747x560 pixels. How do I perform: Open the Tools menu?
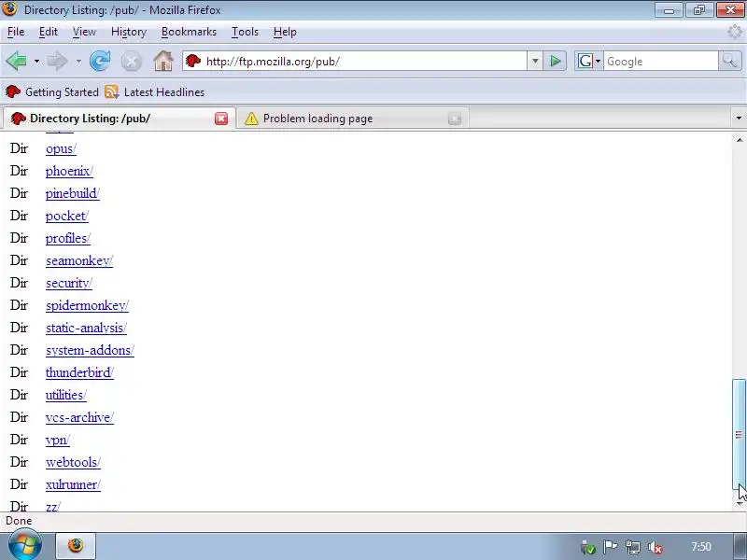245,32
